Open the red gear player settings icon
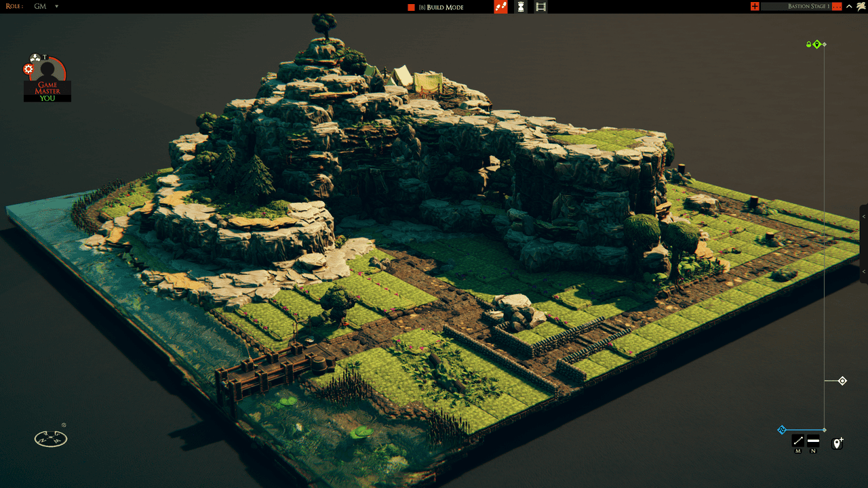Screen dimensions: 868x488 click(x=28, y=69)
